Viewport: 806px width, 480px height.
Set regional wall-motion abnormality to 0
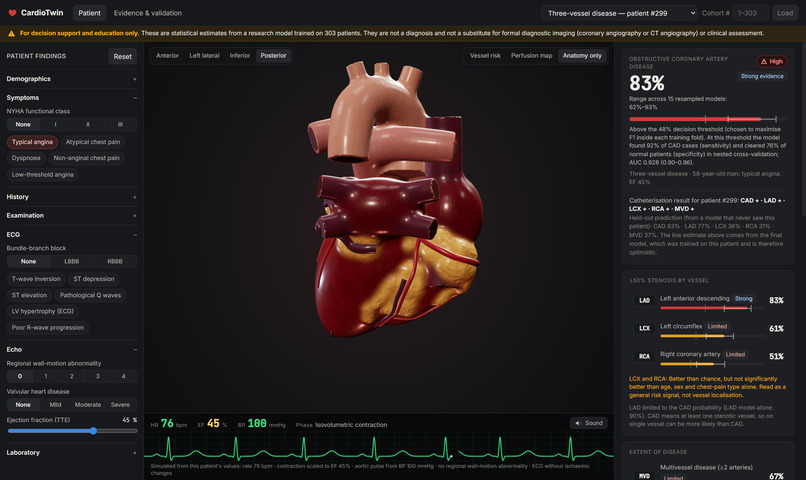tap(20, 376)
